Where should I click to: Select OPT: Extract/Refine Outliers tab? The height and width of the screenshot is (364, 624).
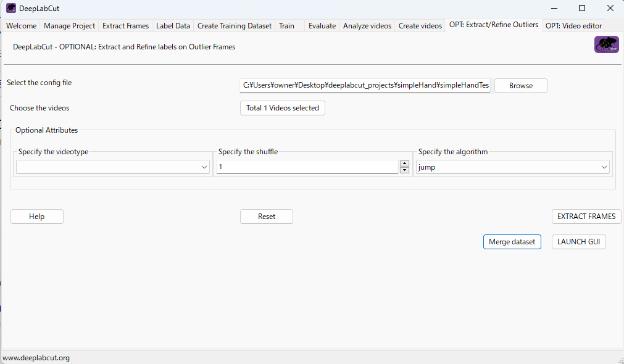(x=494, y=25)
